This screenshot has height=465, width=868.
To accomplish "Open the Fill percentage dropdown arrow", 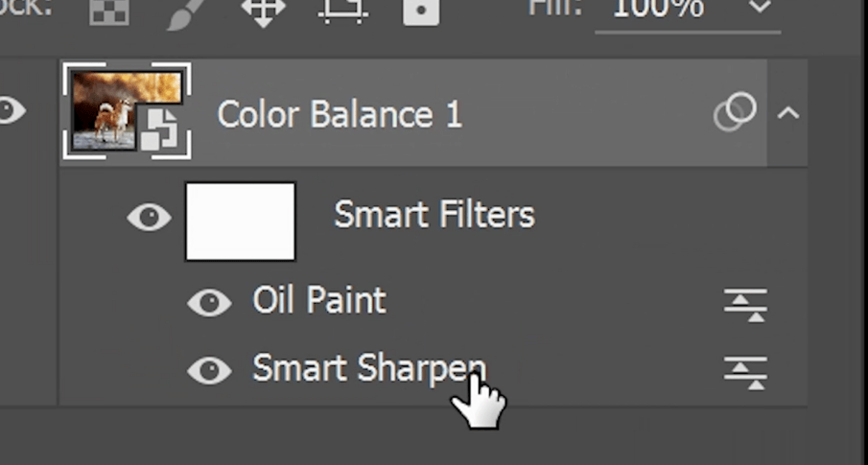I will point(760,8).
